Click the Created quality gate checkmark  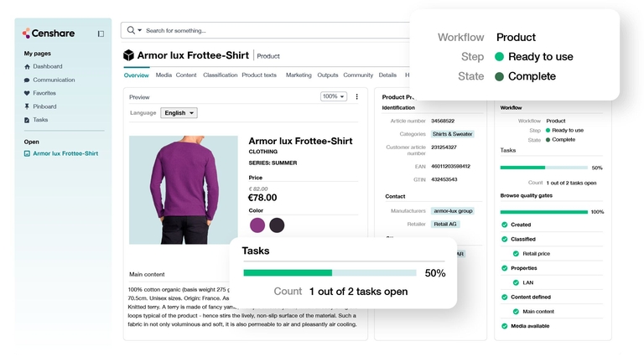coord(504,225)
